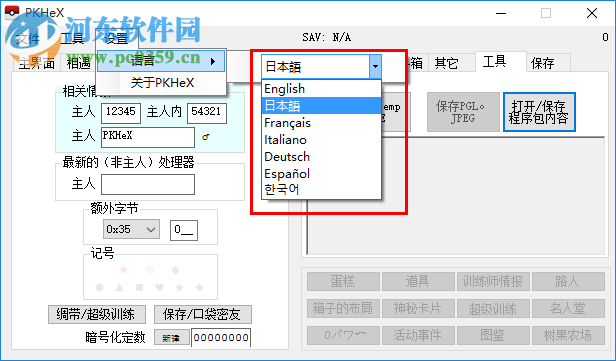Choose English from the language list
The width and height of the screenshot is (616, 361).
[x=321, y=89]
